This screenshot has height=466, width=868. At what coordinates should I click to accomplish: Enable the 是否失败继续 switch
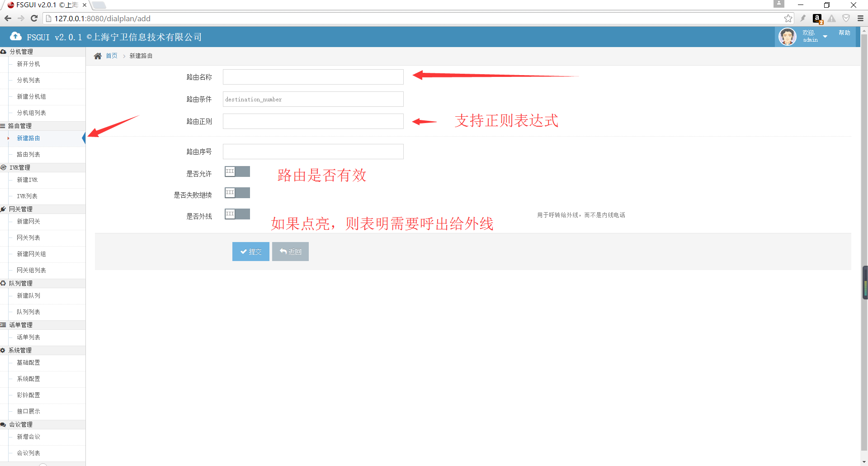point(237,193)
